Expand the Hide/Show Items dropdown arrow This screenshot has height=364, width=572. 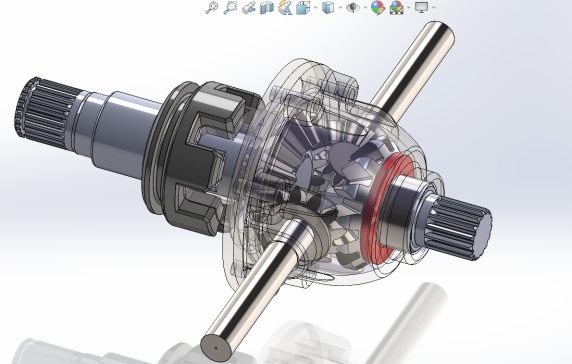[365, 8]
